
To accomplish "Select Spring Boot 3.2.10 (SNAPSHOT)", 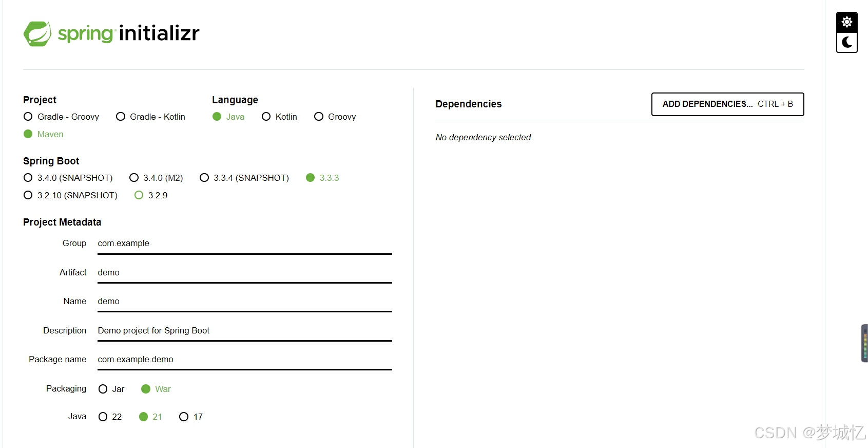I will click(70, 195).
